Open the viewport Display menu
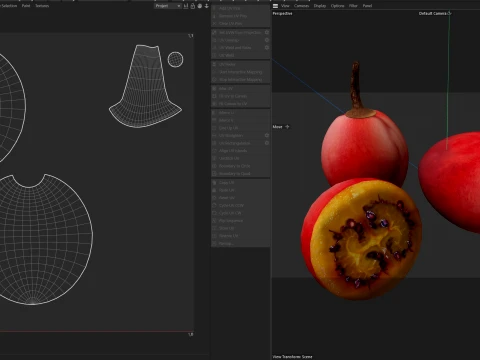This screenshot has width=480, height=360. point(320,6)
